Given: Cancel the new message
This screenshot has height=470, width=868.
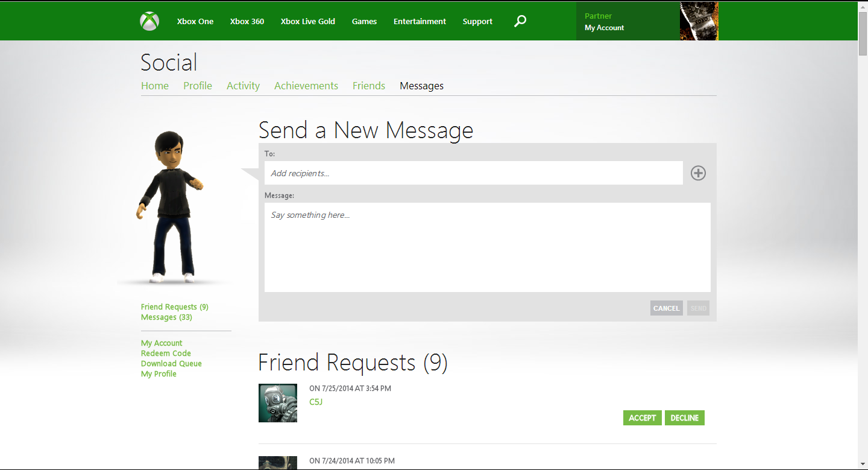Looking at the screenshot, I should 667,308.
